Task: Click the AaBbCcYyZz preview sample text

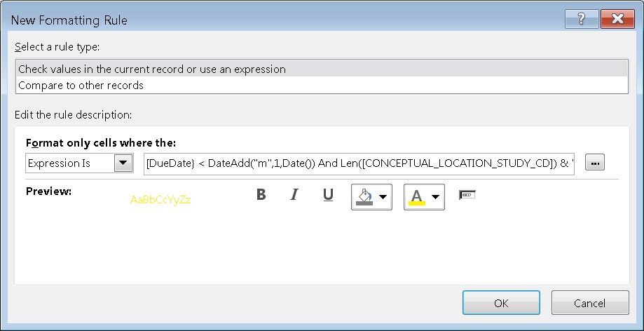Action: click(x=160, y=199)
